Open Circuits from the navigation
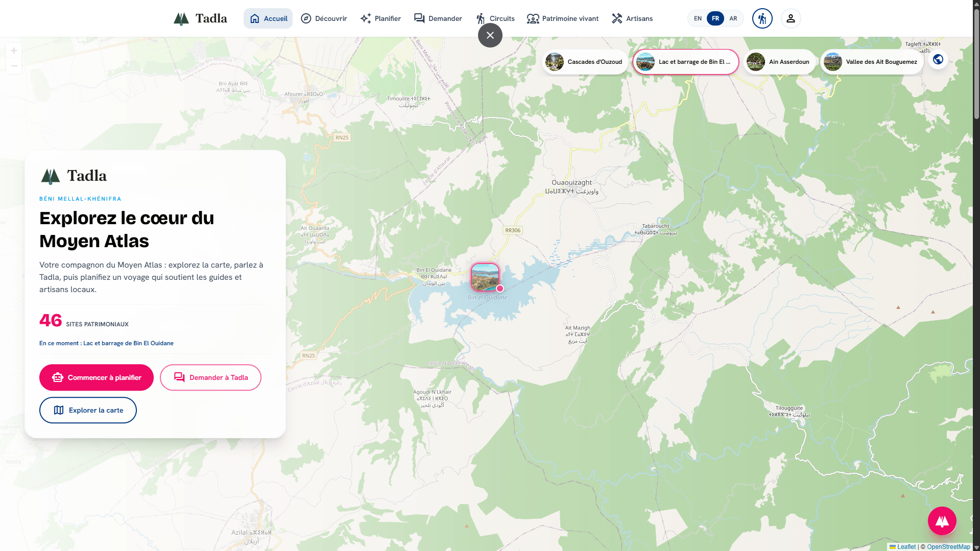The image size is (980, 551). 495,18
